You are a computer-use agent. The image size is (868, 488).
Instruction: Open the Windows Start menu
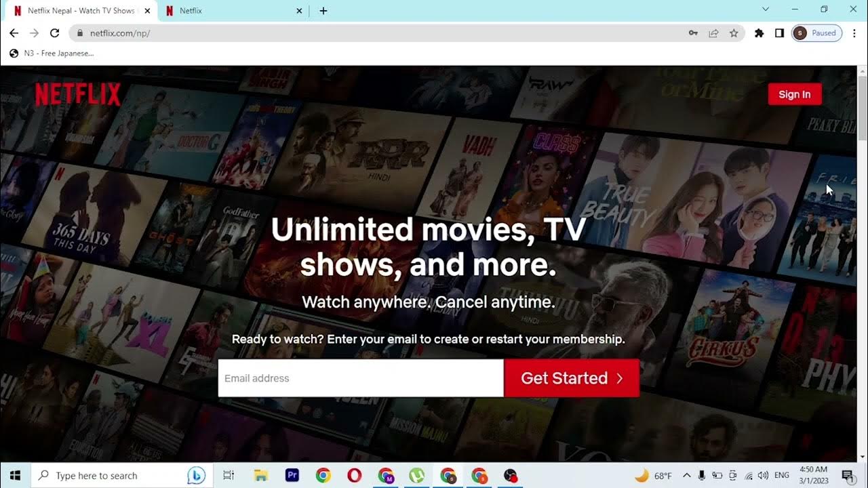[15, 475]
